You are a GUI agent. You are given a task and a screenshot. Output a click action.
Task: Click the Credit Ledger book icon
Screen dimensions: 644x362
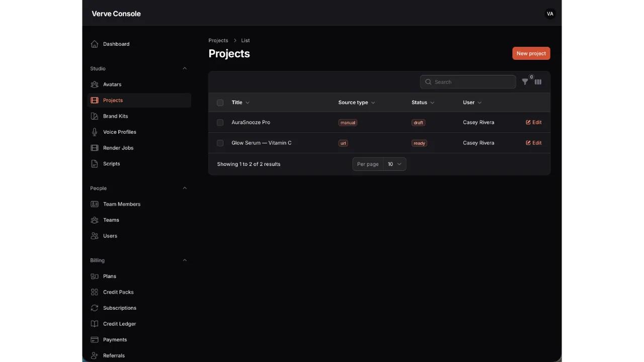tap(94, 324)
